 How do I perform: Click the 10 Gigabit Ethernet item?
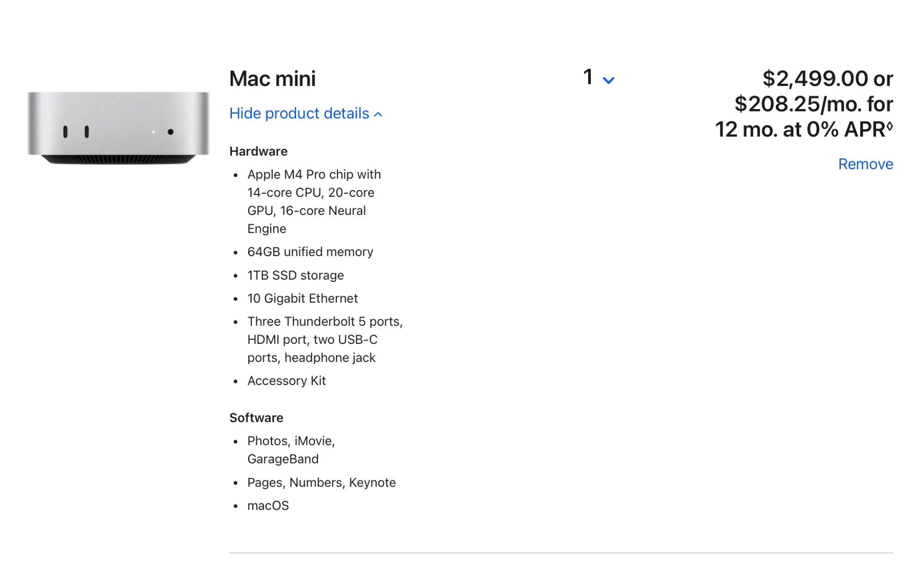pos(302,299)
